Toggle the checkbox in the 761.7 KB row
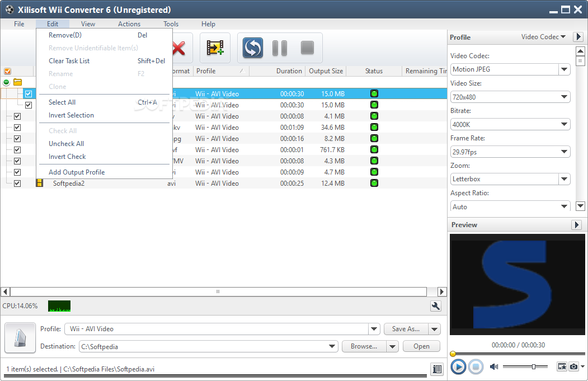 17,149
